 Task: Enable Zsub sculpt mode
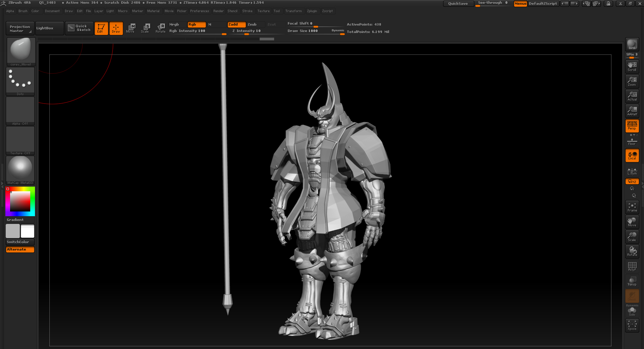256,24
